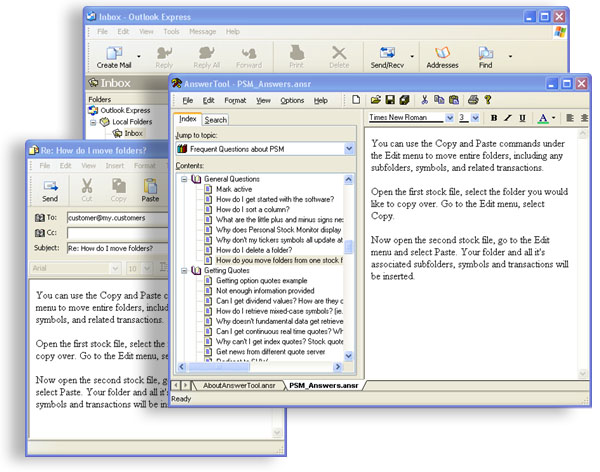Click the Delete icon in Outlook Express

[x=339, y=57]
